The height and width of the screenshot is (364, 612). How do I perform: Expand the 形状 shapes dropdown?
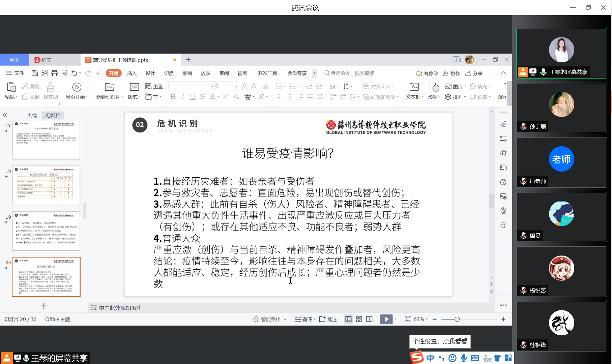pyautogui.click(x=434, y=97)
